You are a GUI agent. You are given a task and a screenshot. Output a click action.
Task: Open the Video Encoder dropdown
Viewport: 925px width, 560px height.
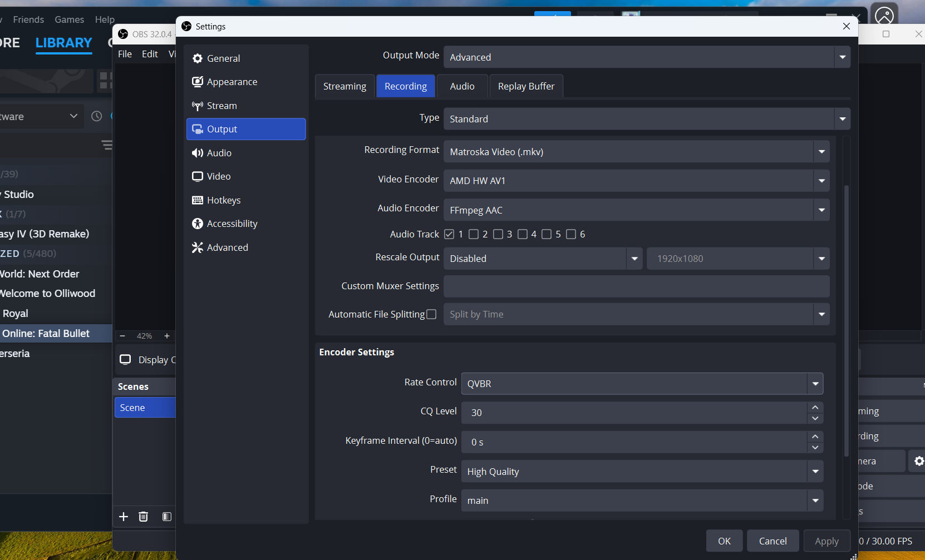[636, 181]
